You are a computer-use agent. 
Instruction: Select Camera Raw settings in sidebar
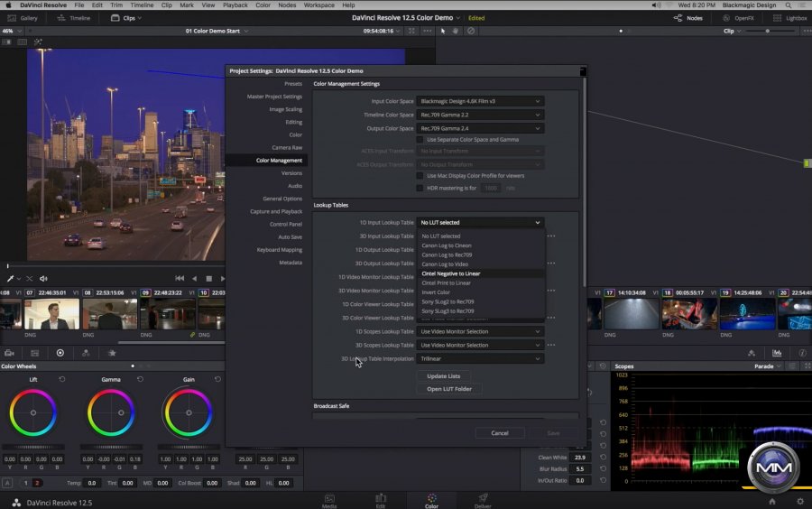(x=287, y=148)
